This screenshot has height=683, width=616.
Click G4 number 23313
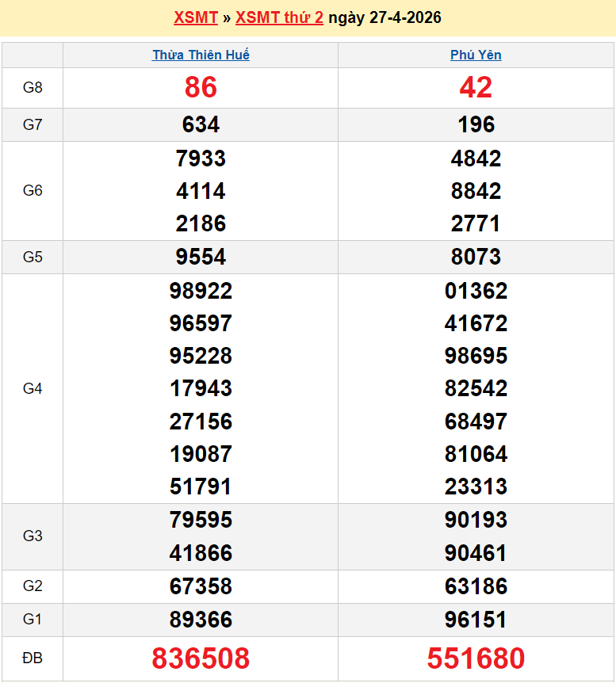476,486
